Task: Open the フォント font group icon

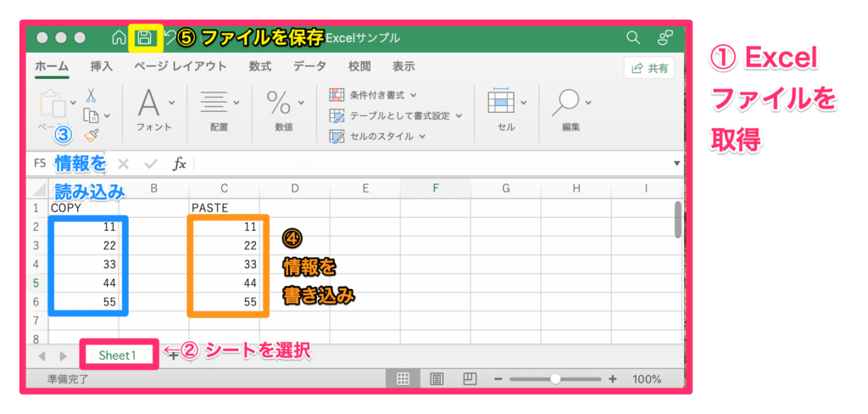Action: [x=149, y=103]
